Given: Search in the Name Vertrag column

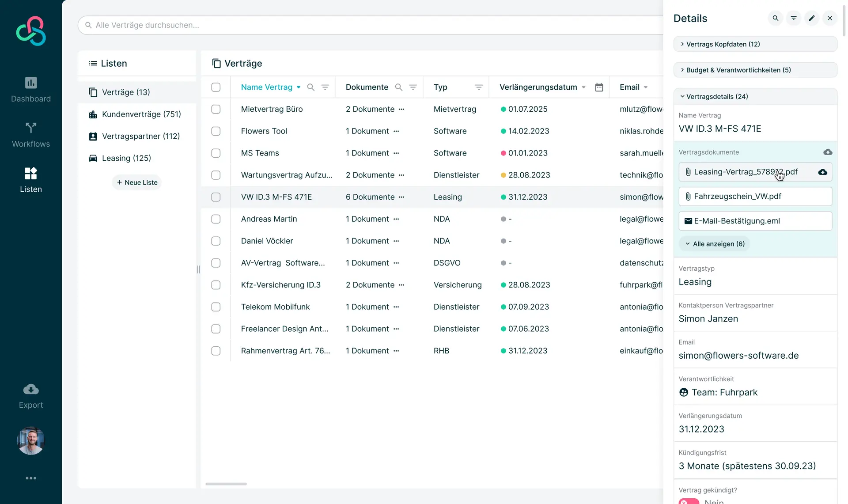Looking at the screenshot, I should click(x=311, y=87).
